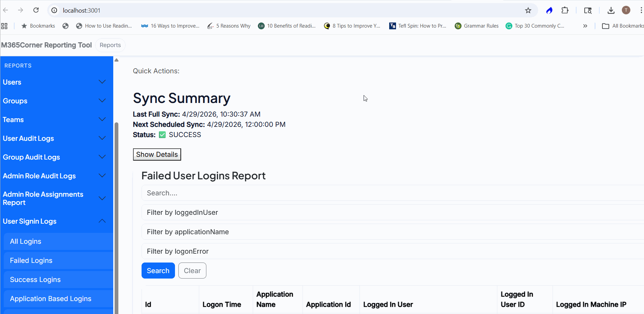
Task: Open the browser downloads icon
Action: click(611, 10)
